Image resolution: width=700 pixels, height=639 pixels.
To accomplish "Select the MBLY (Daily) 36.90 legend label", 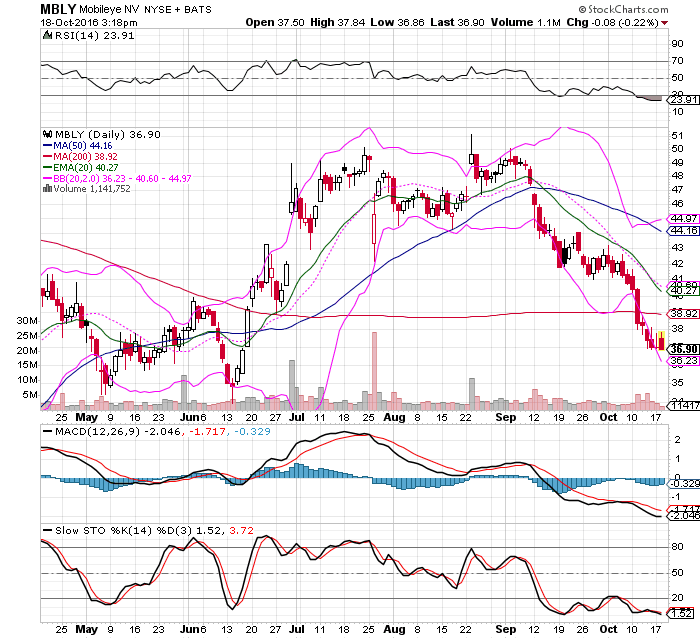I will pyautogui.click(x=107, y=134).
